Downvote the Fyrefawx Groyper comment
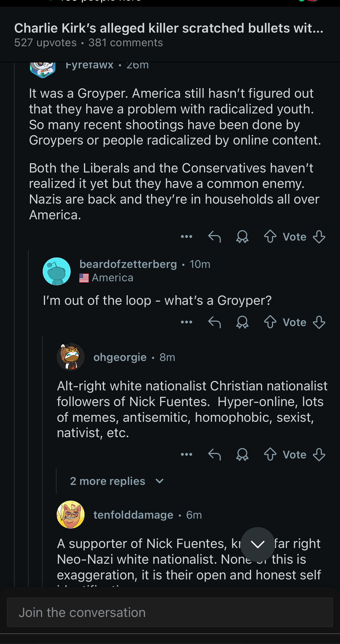The width and height of the screenshot is (340, 644). tap(319, 236)
